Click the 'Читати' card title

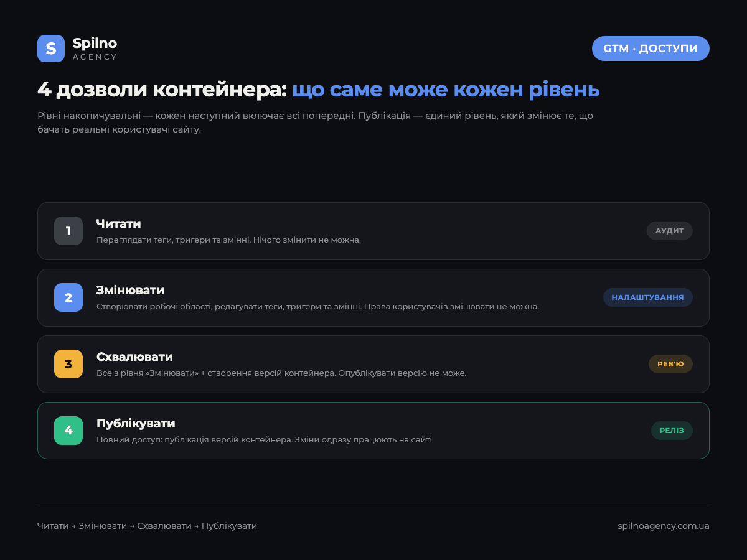click(x=119, y=223)
